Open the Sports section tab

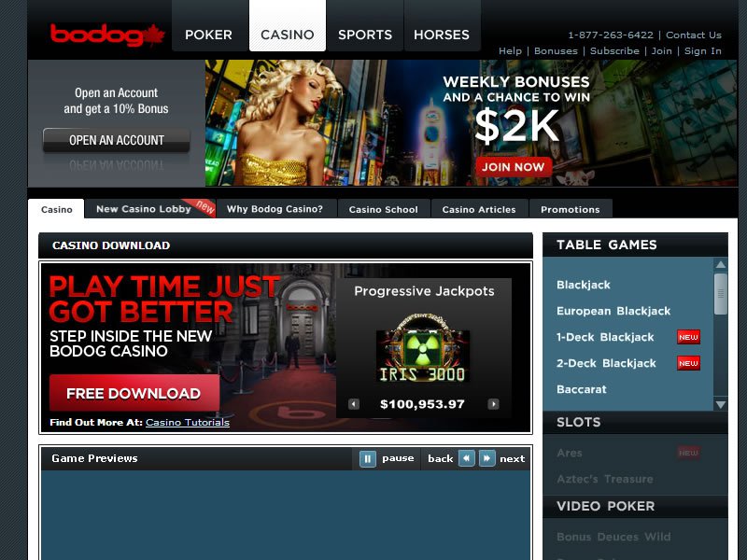(x=365, y=26)
